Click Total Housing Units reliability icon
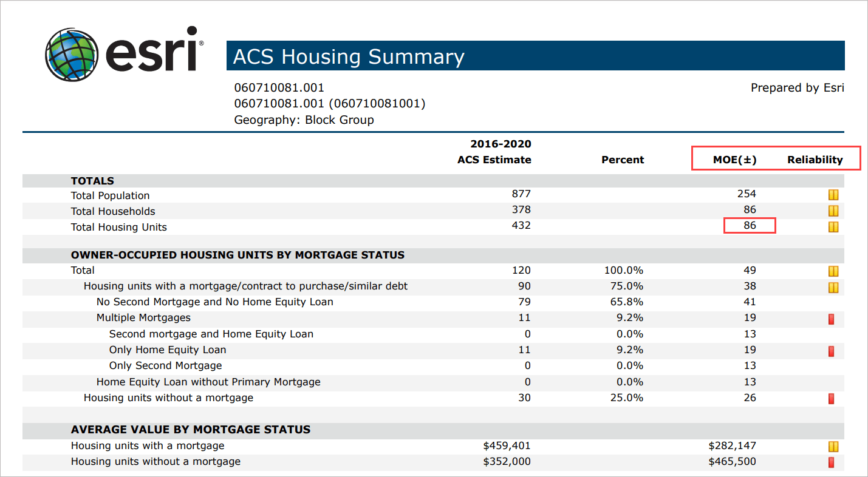The image size is (868, 477). 833,227
